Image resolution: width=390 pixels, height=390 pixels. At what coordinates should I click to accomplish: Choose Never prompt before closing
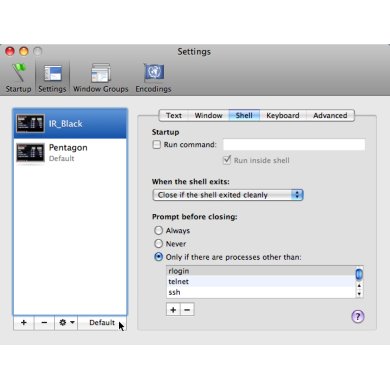[159, 244]
